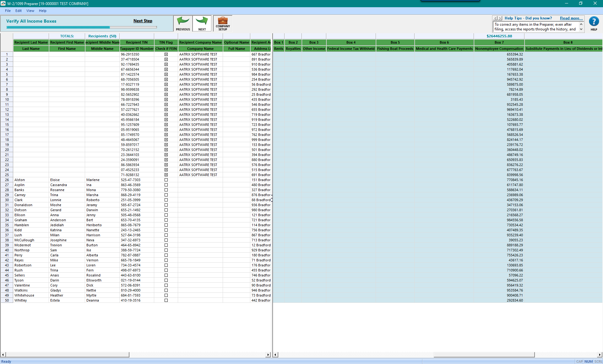
Task: Uncheck FEIN checkbox in row 1
Action: pos(166,54)
